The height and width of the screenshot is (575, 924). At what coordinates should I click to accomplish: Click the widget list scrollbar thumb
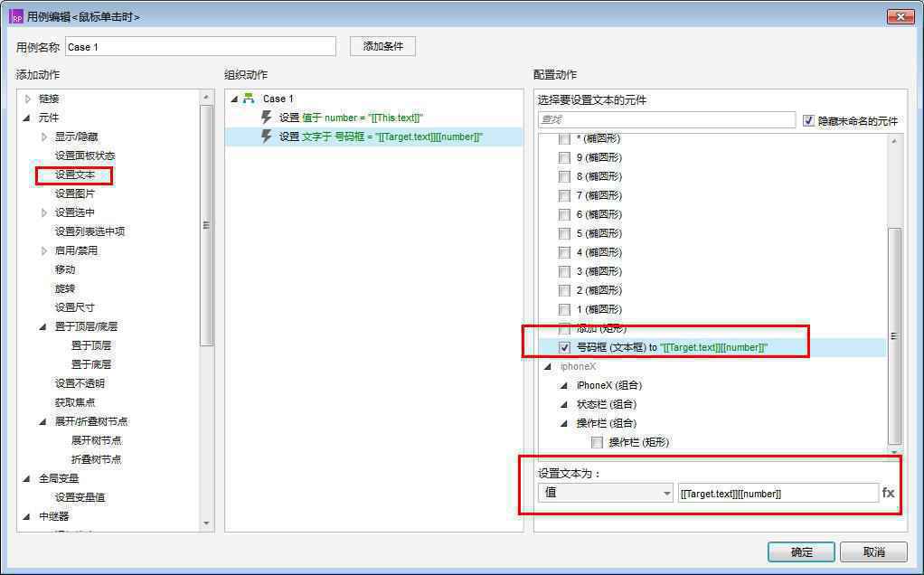pos(894,335)
